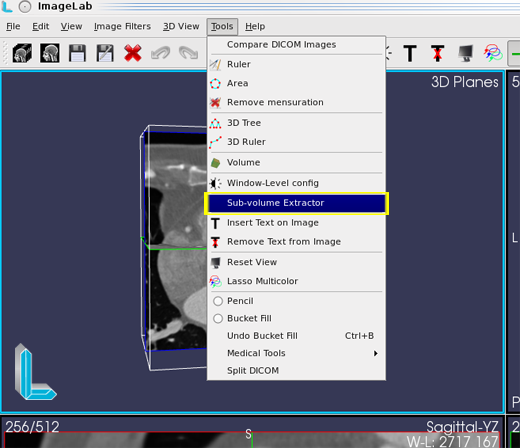The image size is (520, 448).
Task: Click the 3D head cube toolbar icon
Action: click(x=22, y=53)
